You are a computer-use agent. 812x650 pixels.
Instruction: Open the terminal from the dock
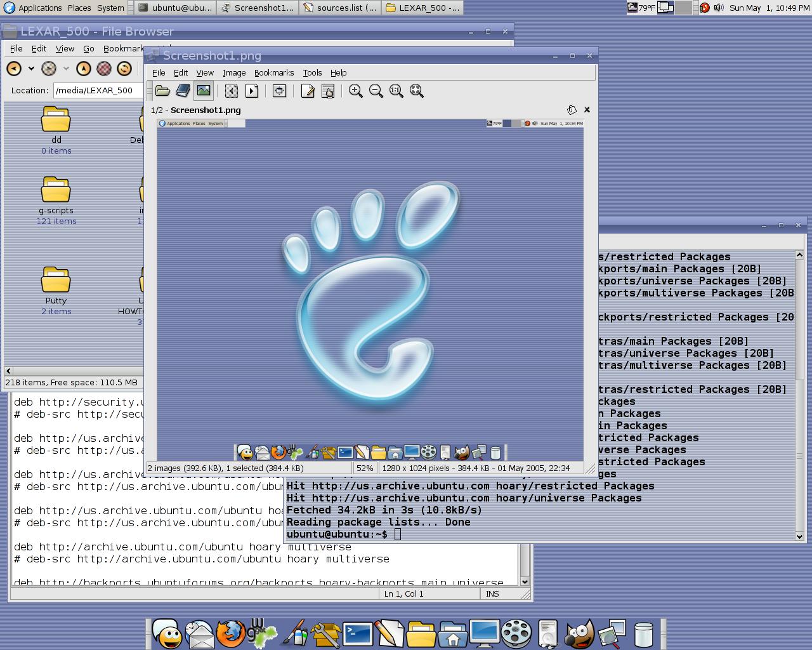[x=358, y=633]
